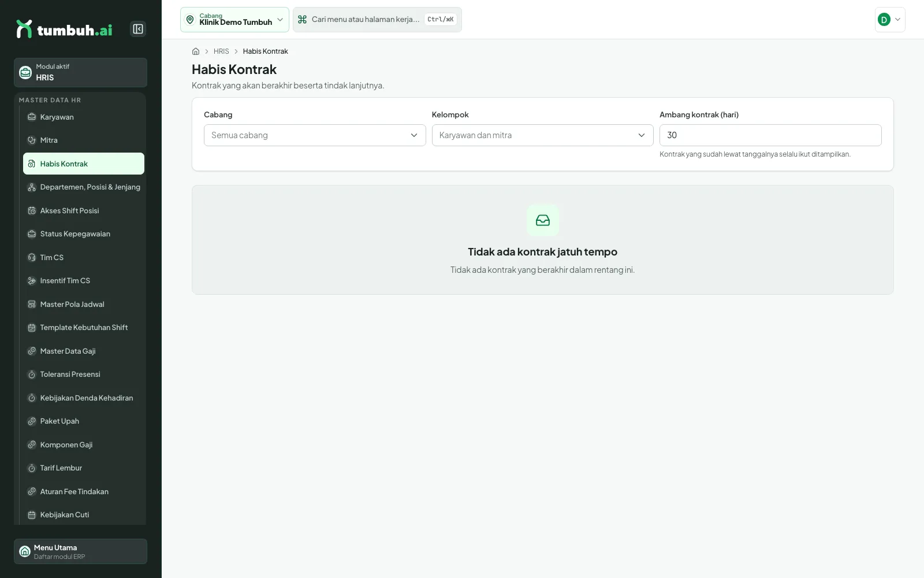Viewport: 924px width, 578px height.
Task: Click the Toleransi Presensi timer icon
Action: 32,375
